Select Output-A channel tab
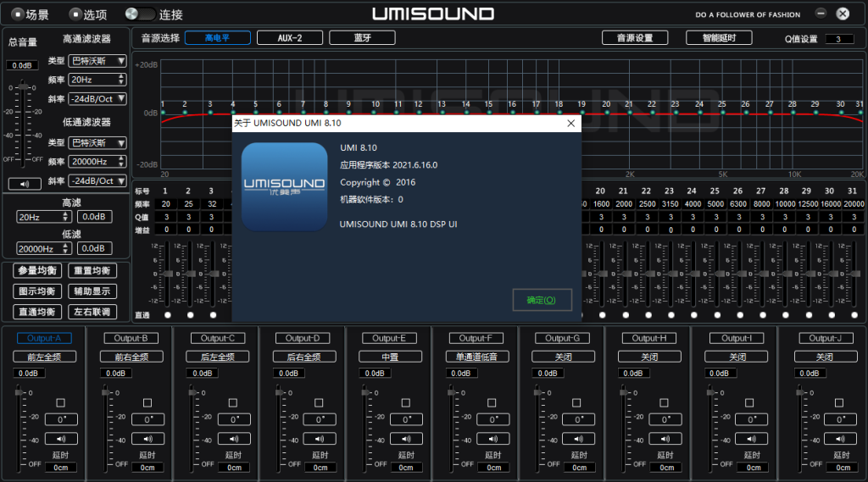Viewport: 868px width, 482px height. 44,338
